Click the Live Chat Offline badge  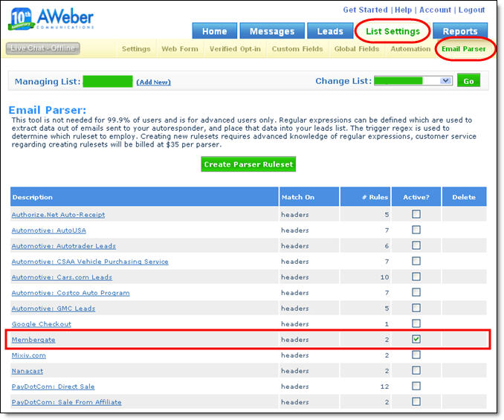[x=43, y=48]
